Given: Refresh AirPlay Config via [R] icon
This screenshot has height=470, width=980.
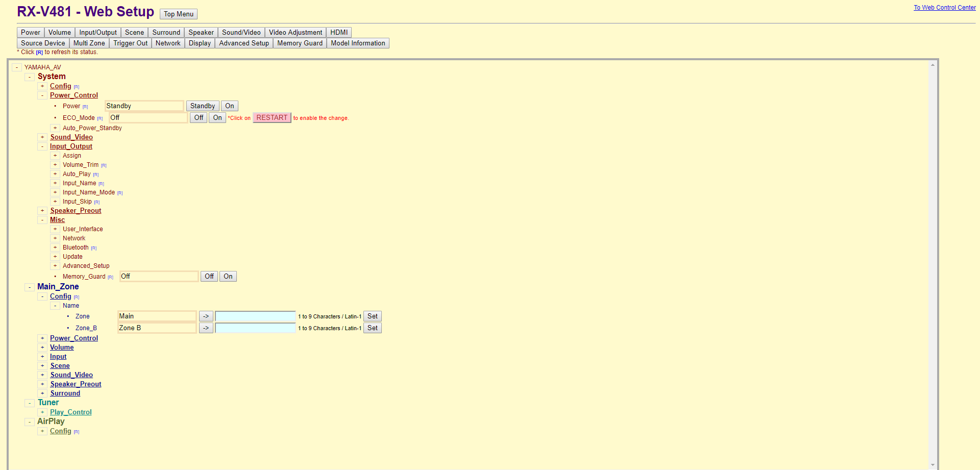Looking at the screenshot, I should [x=77, y=432].
